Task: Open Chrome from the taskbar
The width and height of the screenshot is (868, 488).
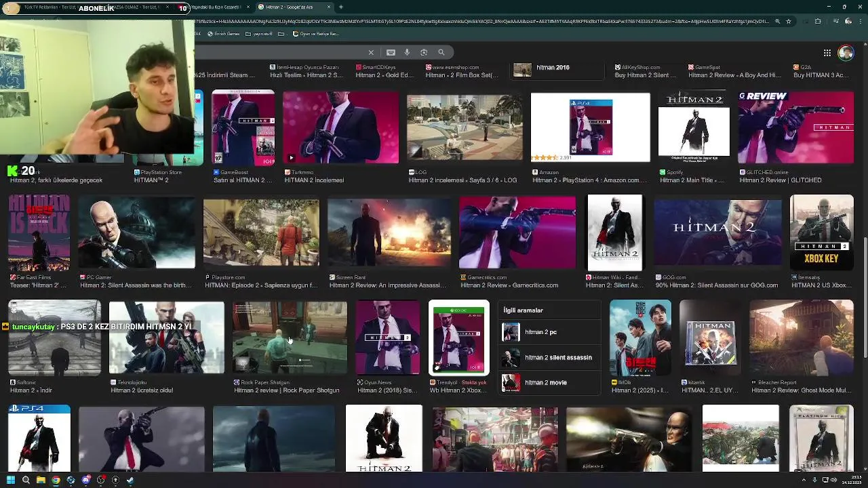Action: tap(56, 480)
